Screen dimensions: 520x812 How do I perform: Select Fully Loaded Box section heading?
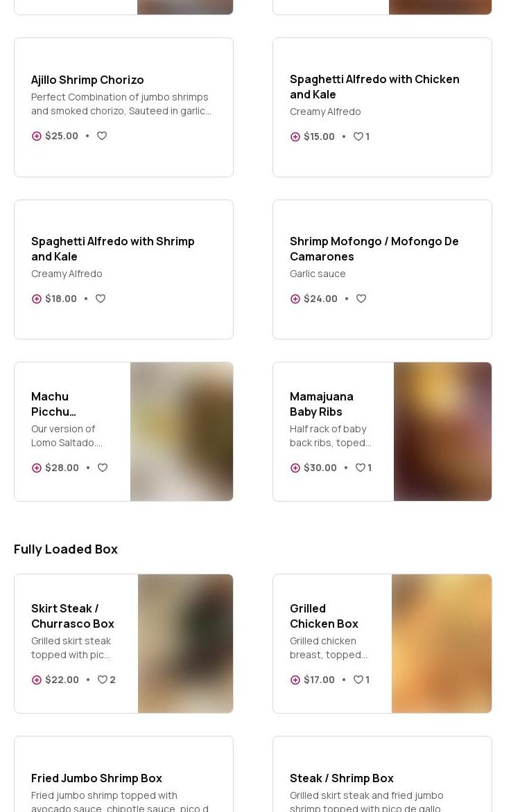pos(66,549)
